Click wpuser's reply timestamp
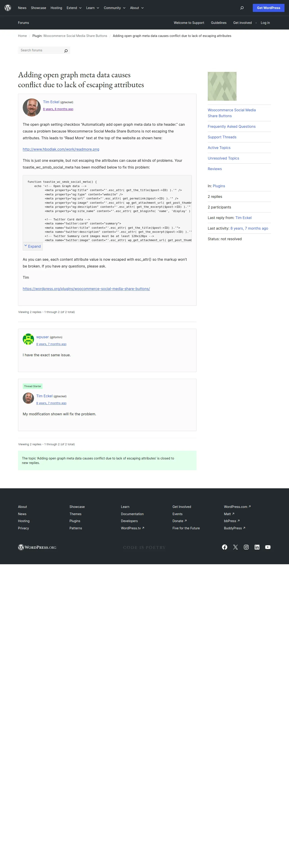 [51, 344]
